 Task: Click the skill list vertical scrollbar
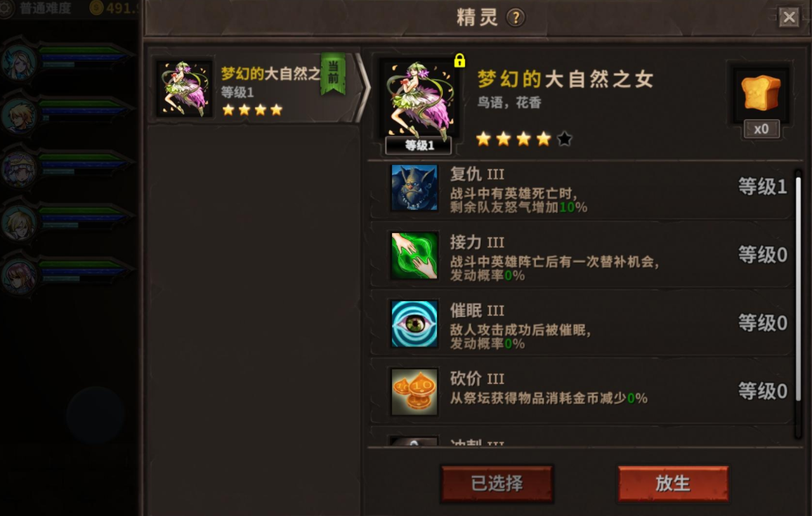click(799, 289)
